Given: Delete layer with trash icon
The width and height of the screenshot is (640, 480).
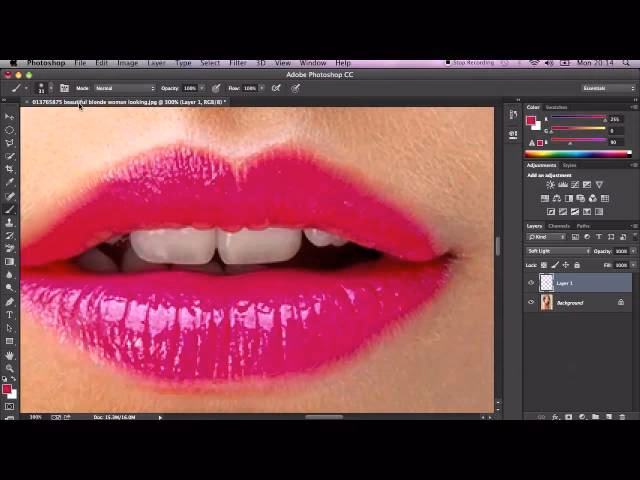Looking at the screenshot, I should (622, 417).
